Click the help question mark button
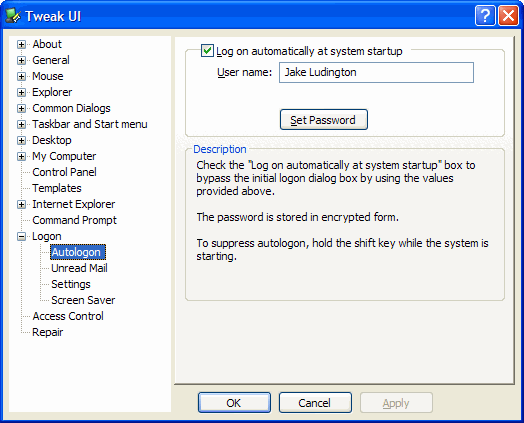The height and width of the screenshot is (423, 524). click(x=485, y=15)
